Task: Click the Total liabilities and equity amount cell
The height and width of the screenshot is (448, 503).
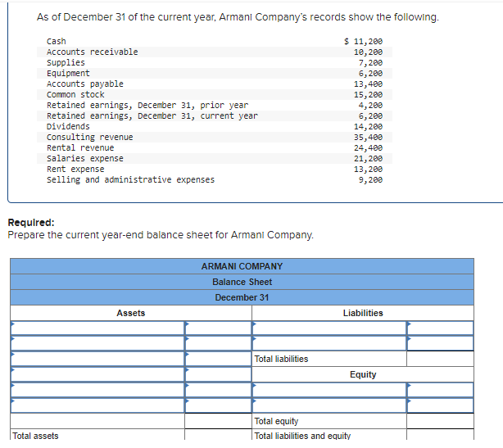Action: pos(440,436)
